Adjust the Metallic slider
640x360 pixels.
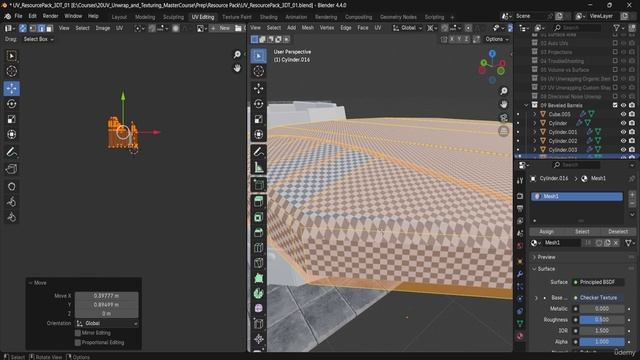pos(602,309)
